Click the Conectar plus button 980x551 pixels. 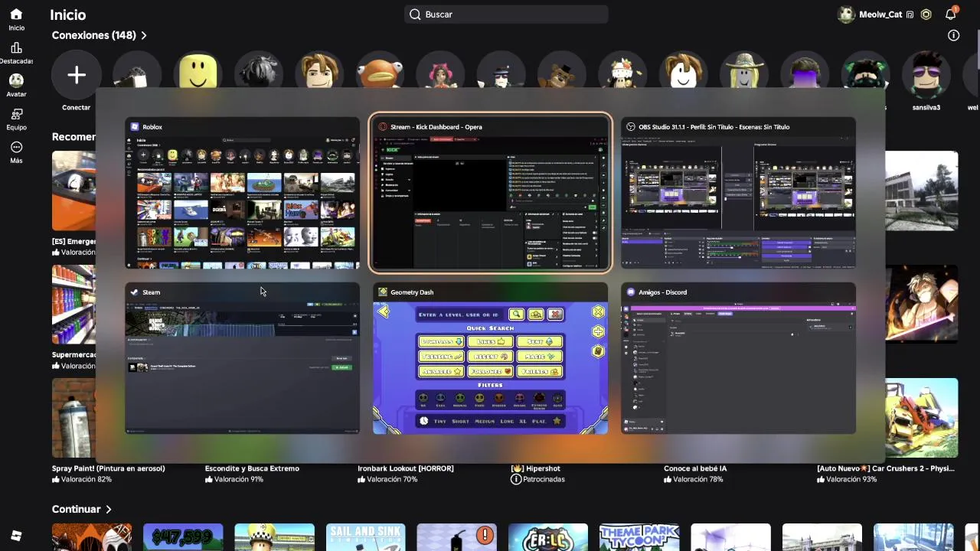pyautogui.click(x=76, y=75)
